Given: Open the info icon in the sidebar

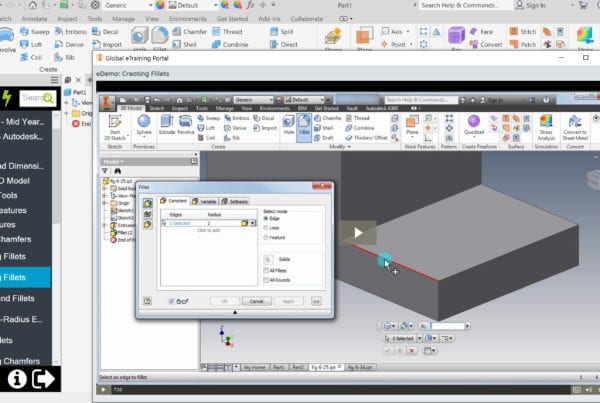Looking at the screenshot, I should [x=17, y=378].
